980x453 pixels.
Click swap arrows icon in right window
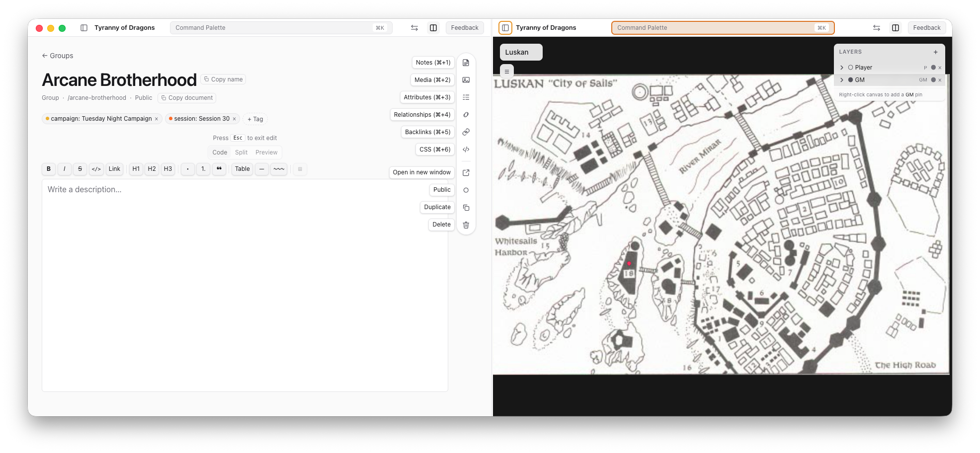point(877,28)
